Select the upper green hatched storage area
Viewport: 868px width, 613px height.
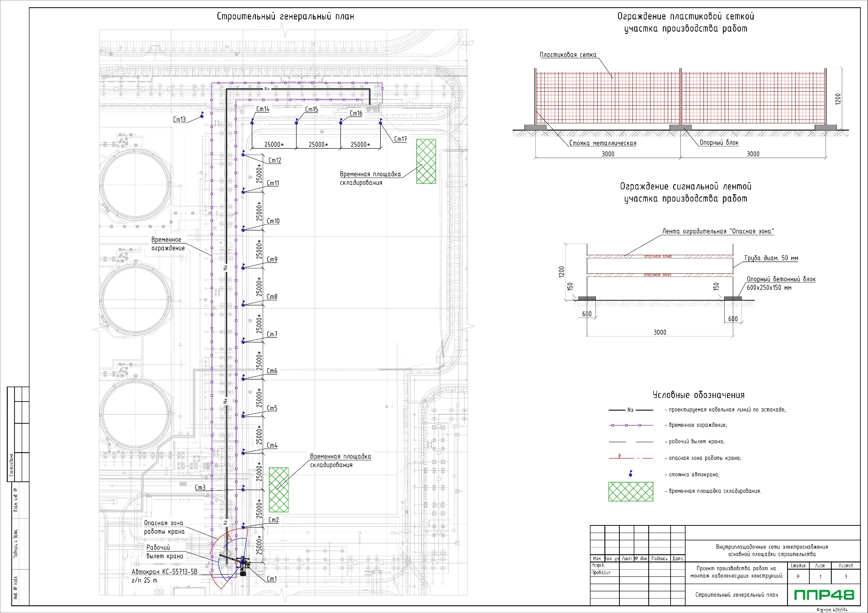coord(426,161)
